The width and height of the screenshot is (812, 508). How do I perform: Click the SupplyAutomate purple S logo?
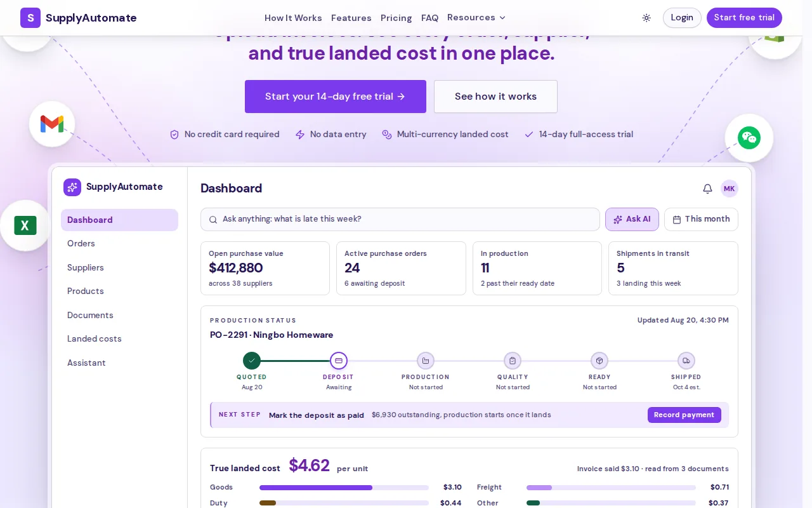click(x=30, y=18)
